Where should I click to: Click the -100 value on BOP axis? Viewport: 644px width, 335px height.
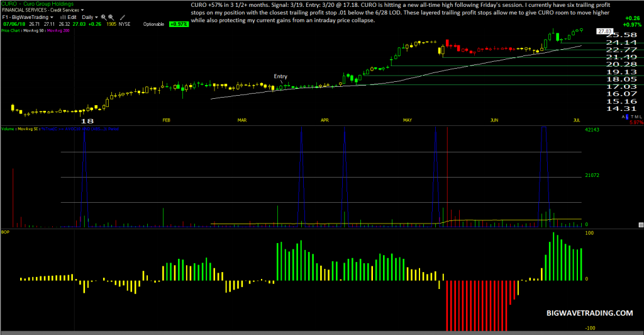click(x=589, y=328)
